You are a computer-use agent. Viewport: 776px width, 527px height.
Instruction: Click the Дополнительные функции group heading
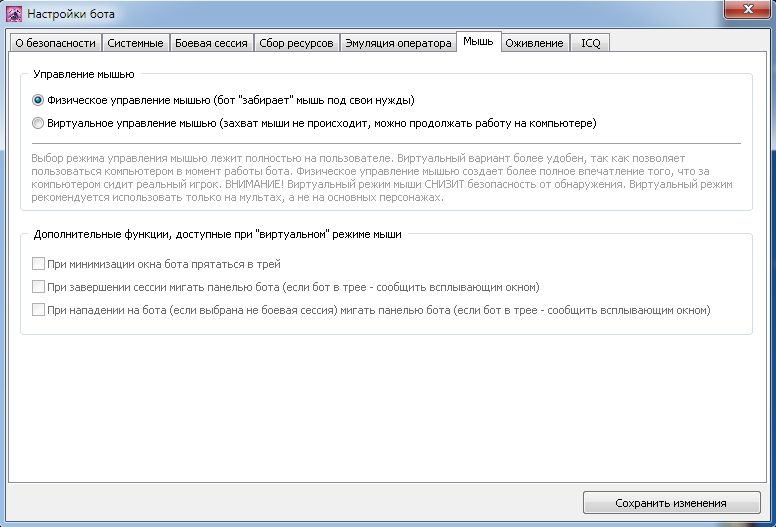pyautogui.click(x=217, y=234)
